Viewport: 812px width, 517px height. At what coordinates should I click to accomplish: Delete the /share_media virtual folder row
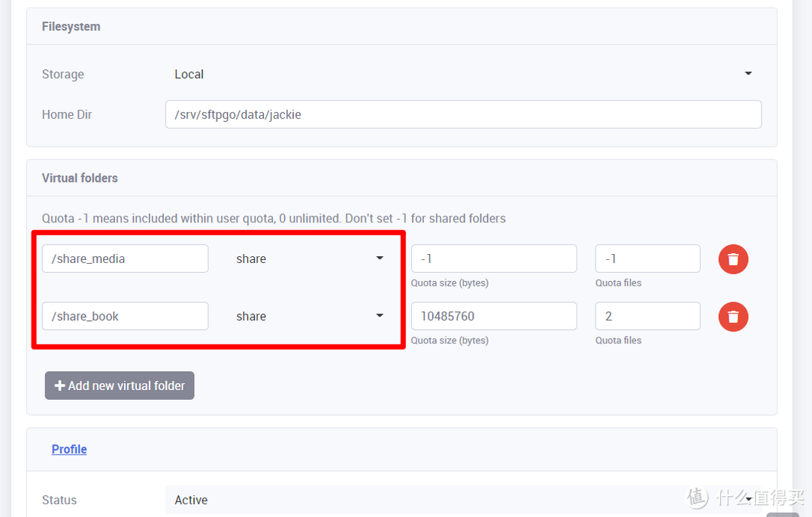[x=733, y=258]
